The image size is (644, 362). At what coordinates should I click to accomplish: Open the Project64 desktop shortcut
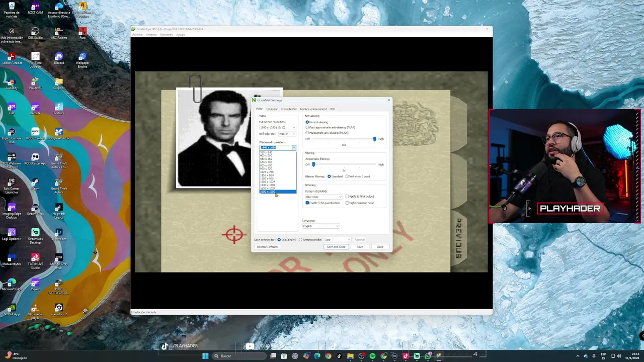[x=35, y=83]
